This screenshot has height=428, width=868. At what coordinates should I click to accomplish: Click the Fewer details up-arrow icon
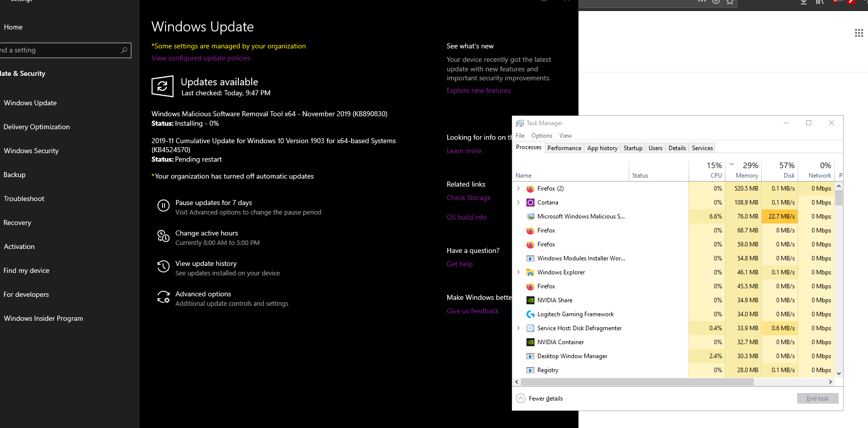click(521, 398)
